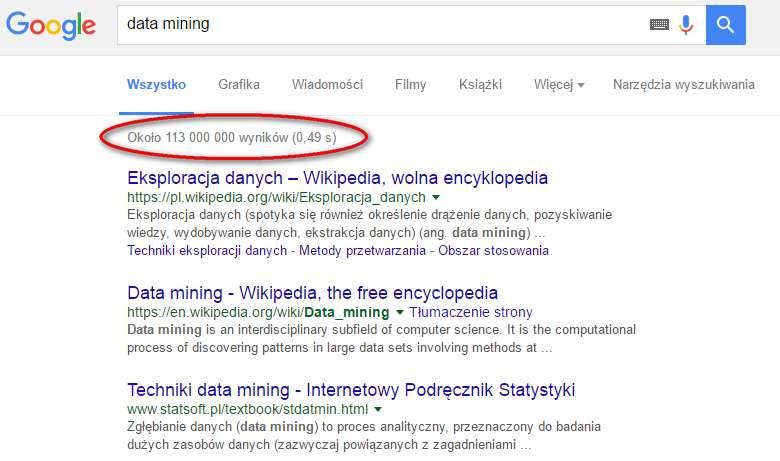The width and height of the screenshot is (780, 461).
Task: Expand the arrow next to the en.wikipedia.org URL
Action: pyautogui.click(x=399, y=312)
